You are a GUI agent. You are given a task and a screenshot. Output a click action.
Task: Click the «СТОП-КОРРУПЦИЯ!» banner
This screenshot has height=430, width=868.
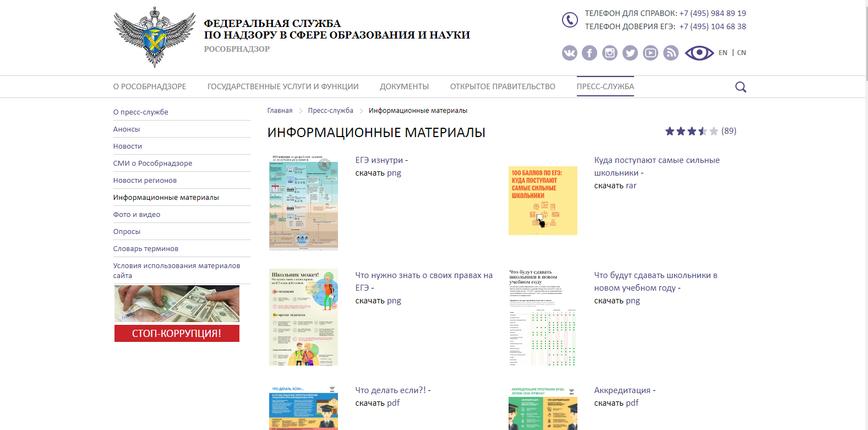(x=177, y=333)
